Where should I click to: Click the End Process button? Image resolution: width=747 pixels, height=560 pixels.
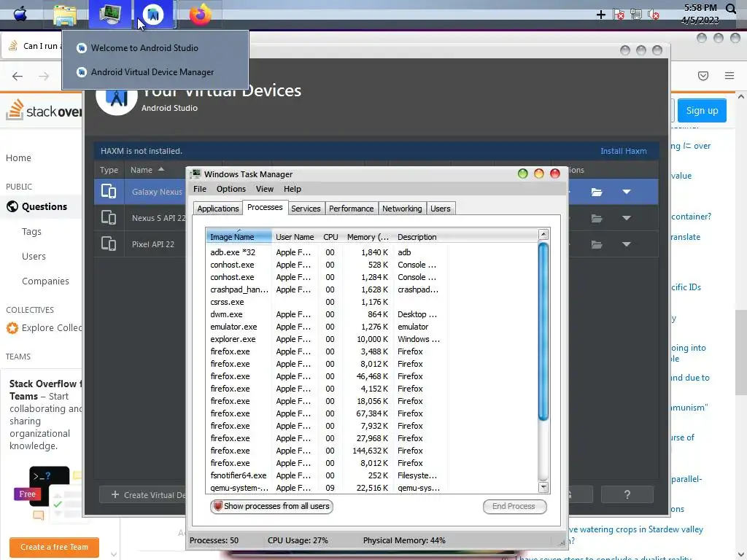pyautogui.click(x=514, y=506)
